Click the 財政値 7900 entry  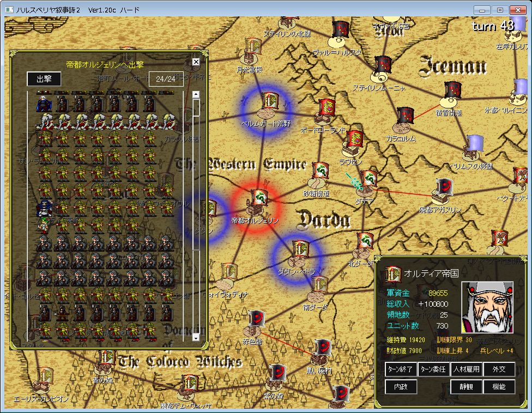pos(404,350)
